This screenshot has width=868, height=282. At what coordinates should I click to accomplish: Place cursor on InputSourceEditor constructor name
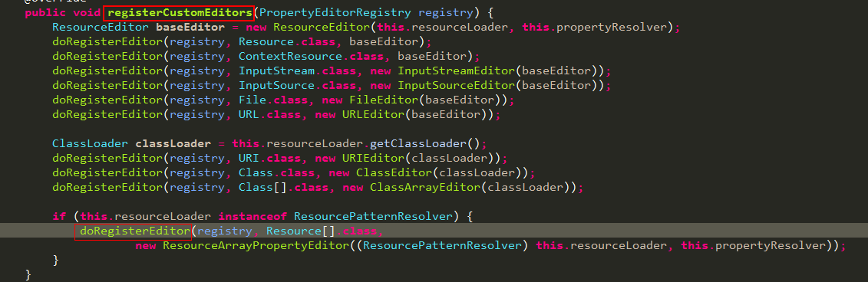pos(457,86)
